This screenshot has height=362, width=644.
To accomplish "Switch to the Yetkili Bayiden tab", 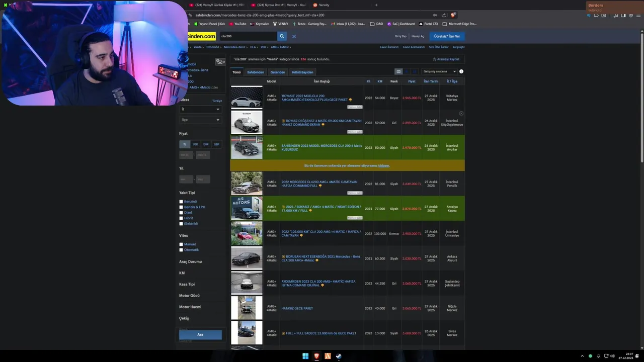I will coord(302,72).
